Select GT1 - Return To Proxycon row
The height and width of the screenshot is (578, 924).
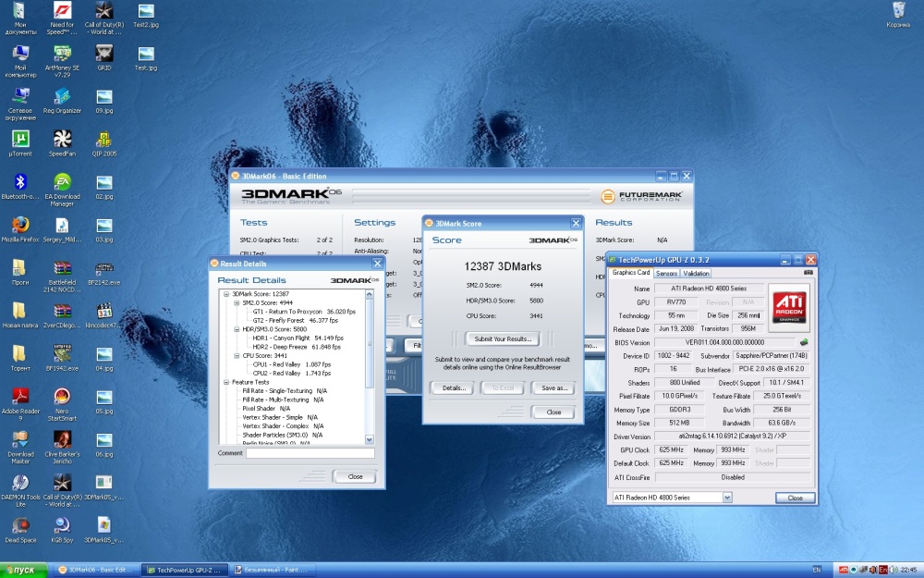304,312
